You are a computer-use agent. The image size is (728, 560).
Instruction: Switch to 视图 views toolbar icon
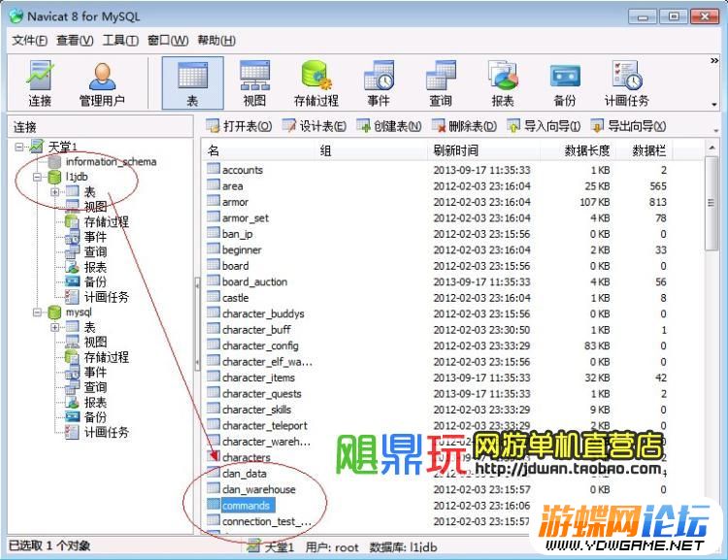point(254,83)
